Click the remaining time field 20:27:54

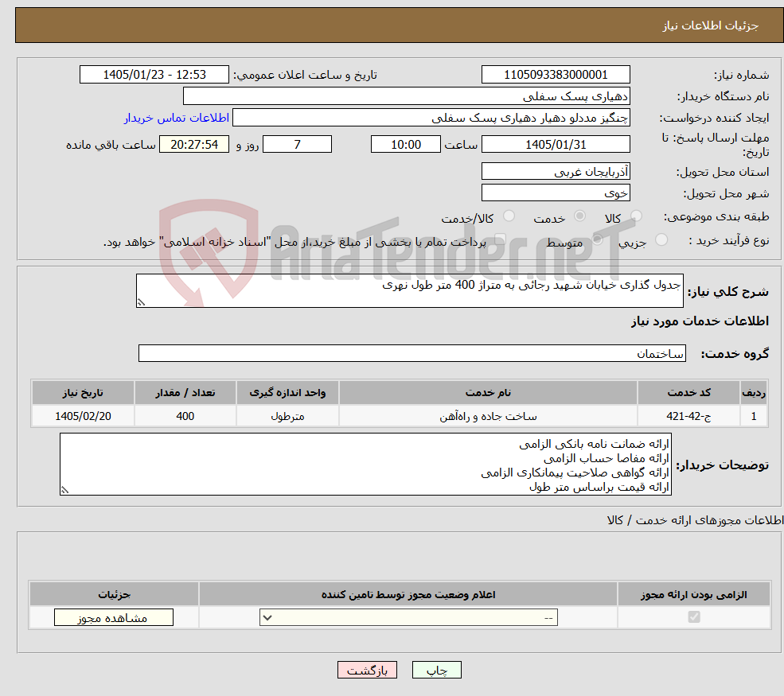coord(194,145)
